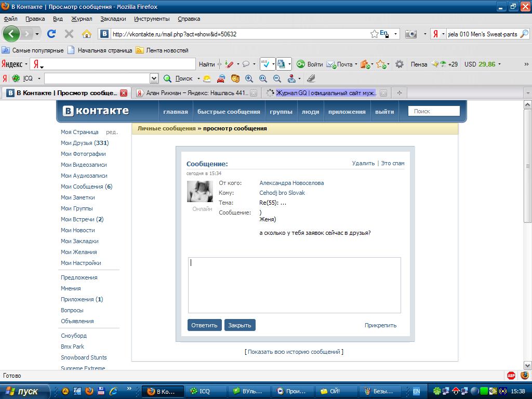This screenshot has height=399, width=532.
Task: Click the Прикрепить link
Action: coord(380,325)
